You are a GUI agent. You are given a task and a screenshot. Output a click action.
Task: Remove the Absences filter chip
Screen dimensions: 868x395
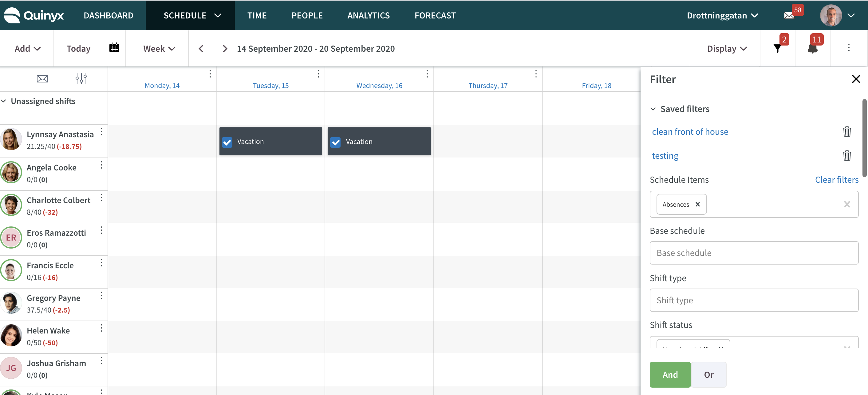coord(697,204)
